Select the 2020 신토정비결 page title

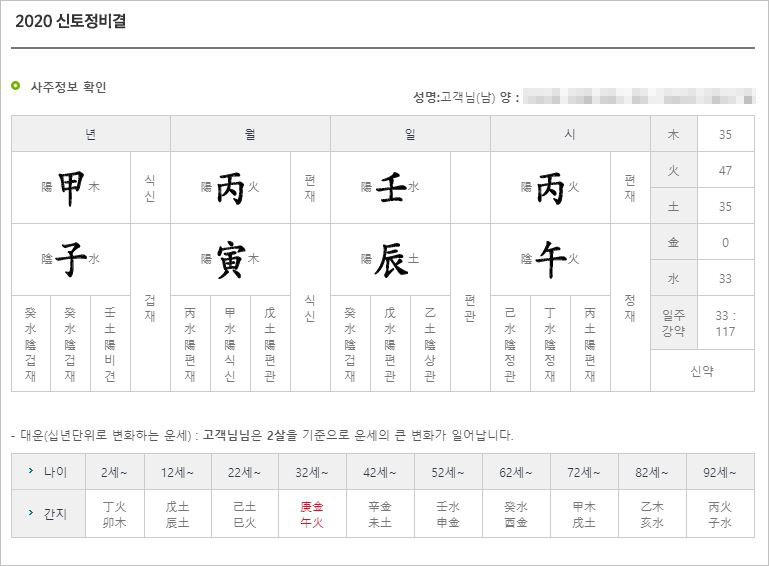coord(71,21)
